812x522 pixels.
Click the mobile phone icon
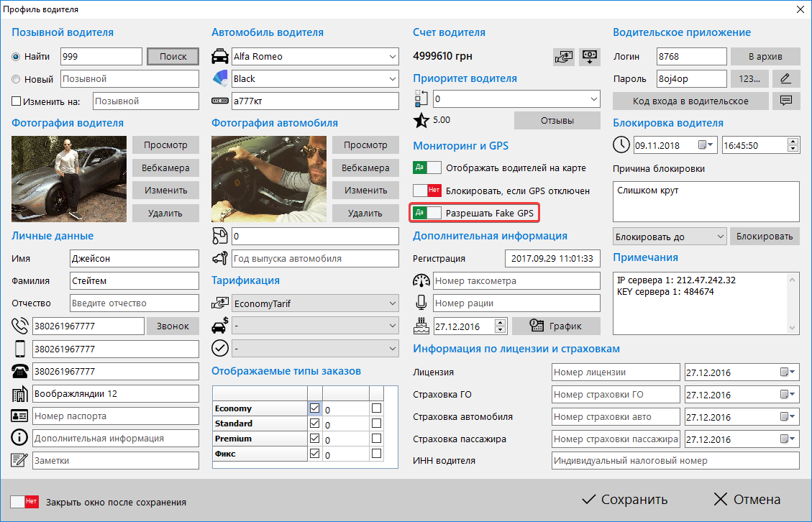pos(19,349)
